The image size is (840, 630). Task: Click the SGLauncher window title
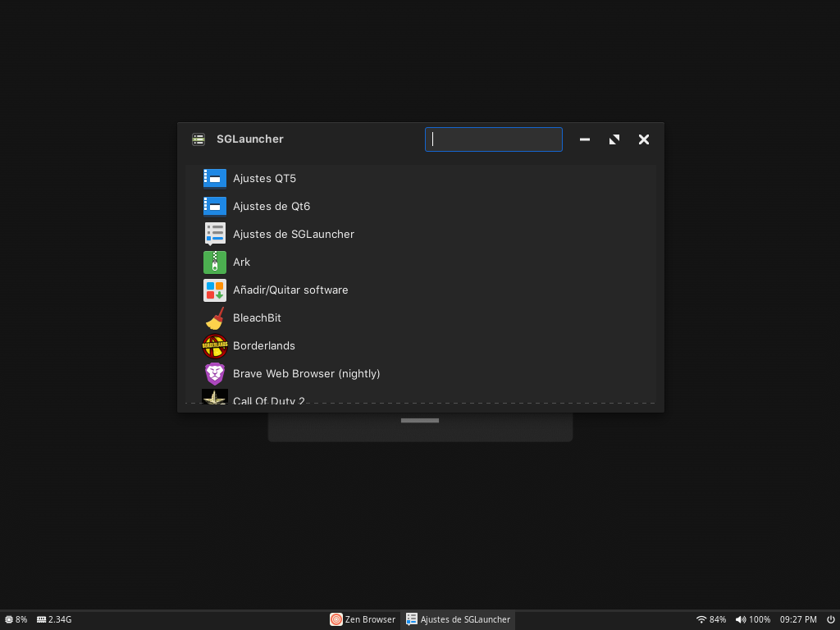[250, 139]
